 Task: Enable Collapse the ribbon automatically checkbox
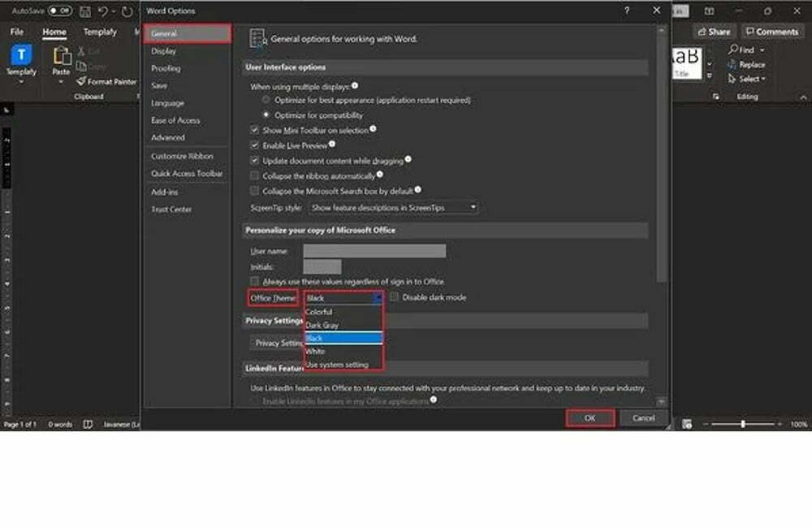pyautogui.click(x=255, y=175)
